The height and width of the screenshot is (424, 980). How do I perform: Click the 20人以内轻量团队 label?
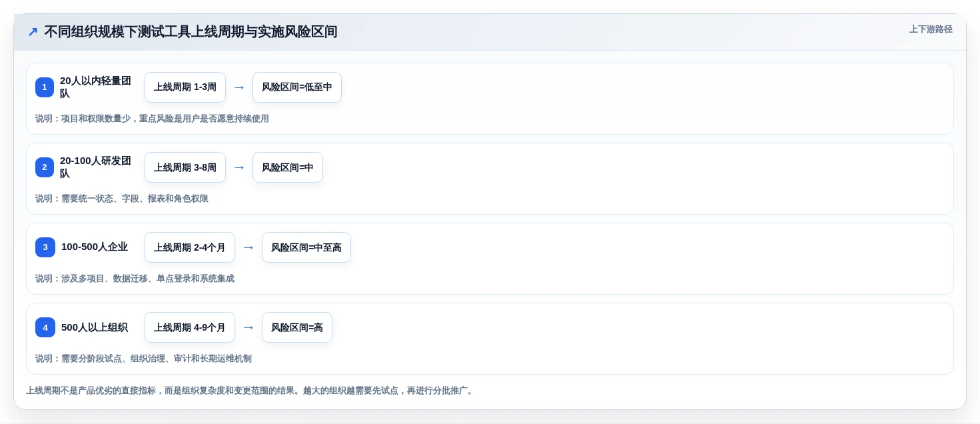click(x=96, y=87)
